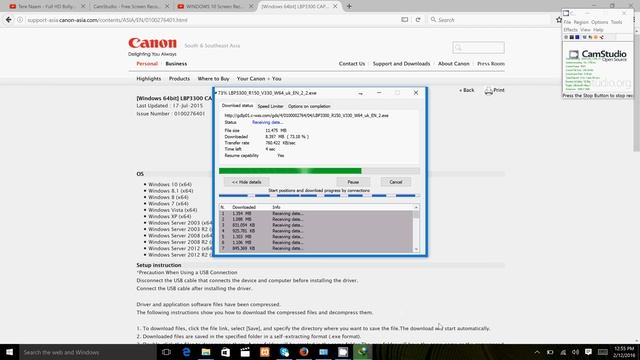Viewport: 640px width, 360px height.
Task: Open Skype from the taskbar
Action: pos(284,352)
